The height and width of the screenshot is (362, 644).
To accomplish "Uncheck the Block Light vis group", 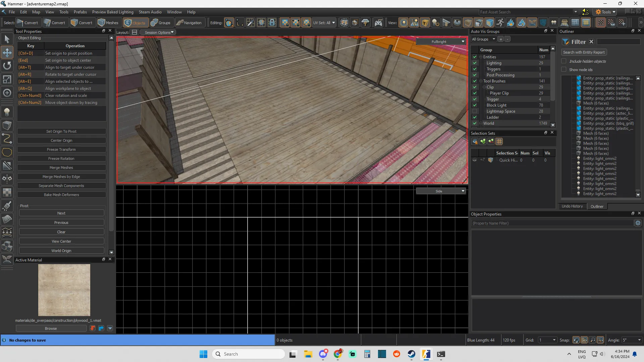I will pyautogui.click(x=475, y=105).
